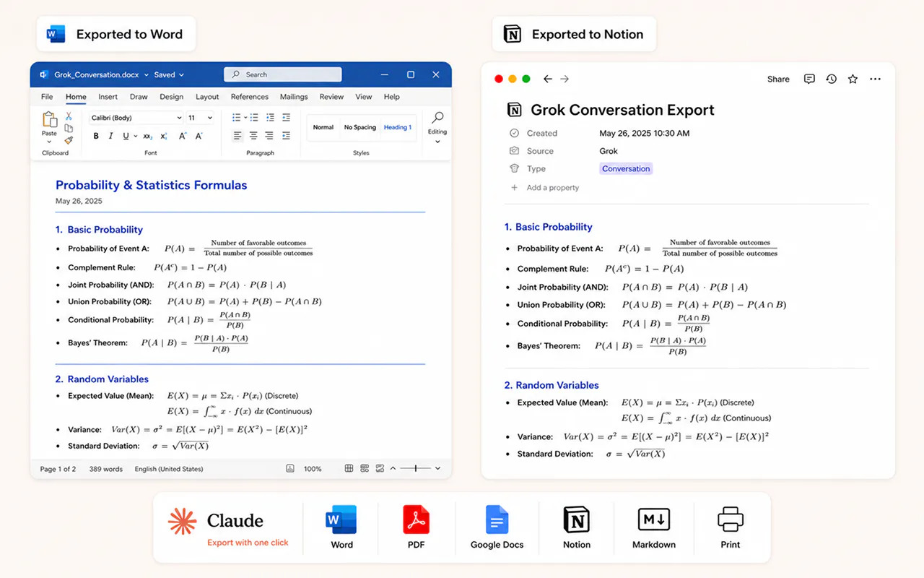The height and width of the screenshot is (578, 924).
Task: Click the Shrink Font icon
Action: pos(199,136)
